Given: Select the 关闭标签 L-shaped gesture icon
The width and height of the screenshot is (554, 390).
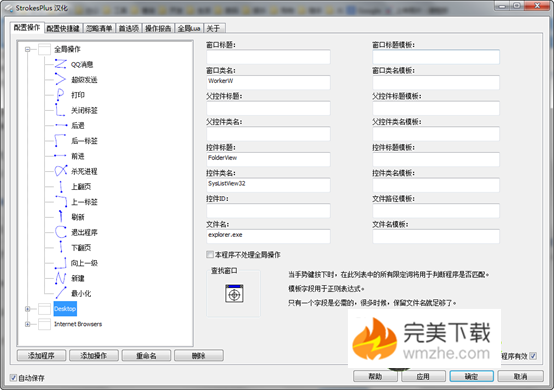Looking at the screenshot, I should click(x=60, y=110).
